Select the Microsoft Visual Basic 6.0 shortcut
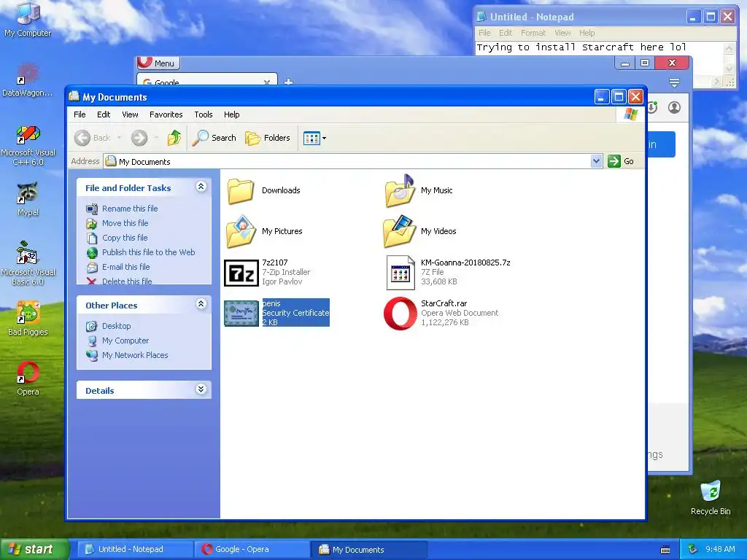747x560 pixels. (28, 263)
